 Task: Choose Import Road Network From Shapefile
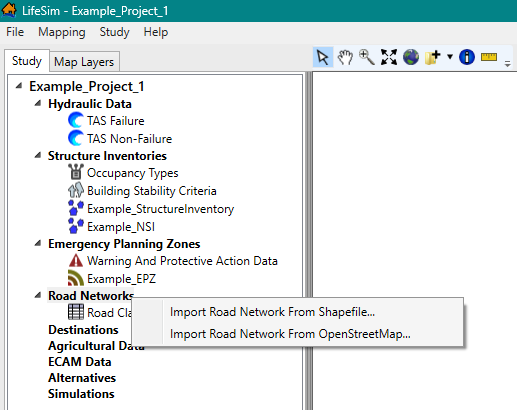[272, 312]
